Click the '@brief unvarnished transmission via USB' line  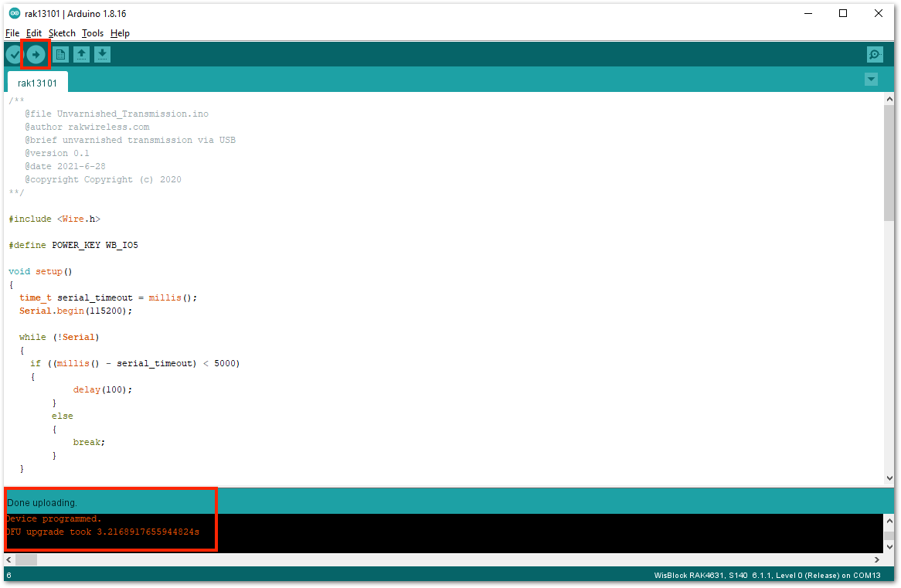pos(130,141)
